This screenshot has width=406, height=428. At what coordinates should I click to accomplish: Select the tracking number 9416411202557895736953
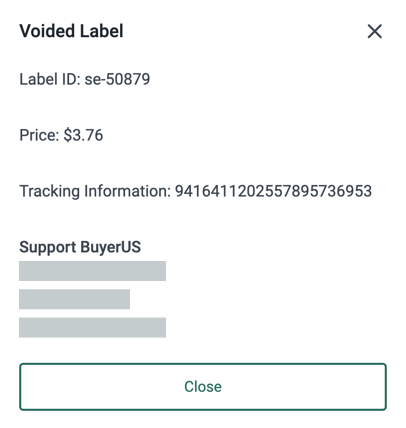(273, 191)
